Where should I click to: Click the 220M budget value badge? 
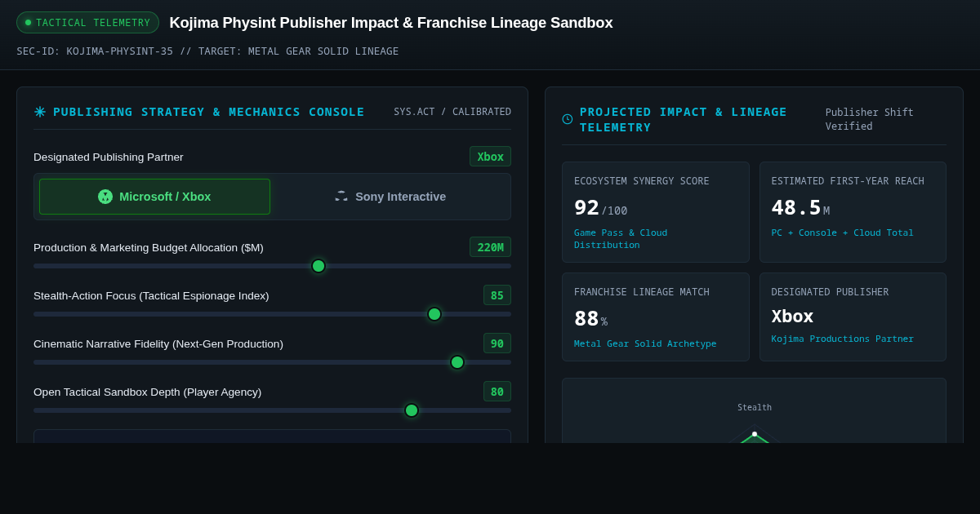(x=490, y=247)
